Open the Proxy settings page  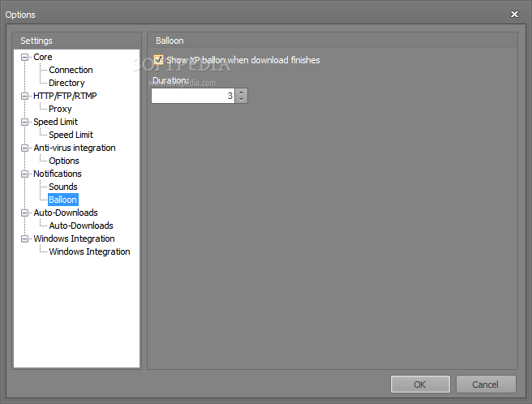pyautogui.click(x=60, y=109)
